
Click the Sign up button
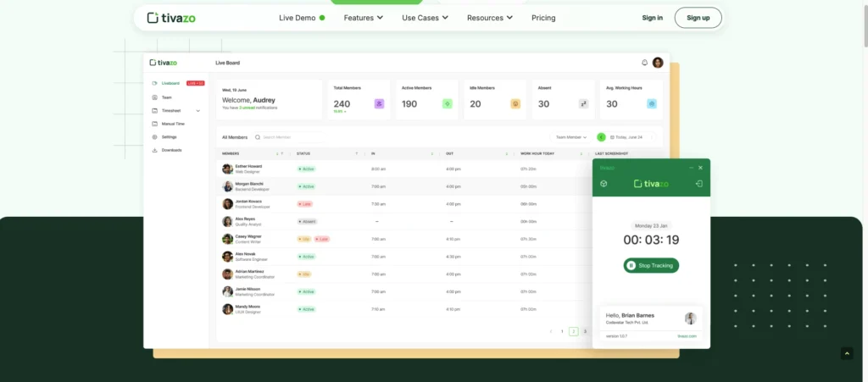click(698, 18)
